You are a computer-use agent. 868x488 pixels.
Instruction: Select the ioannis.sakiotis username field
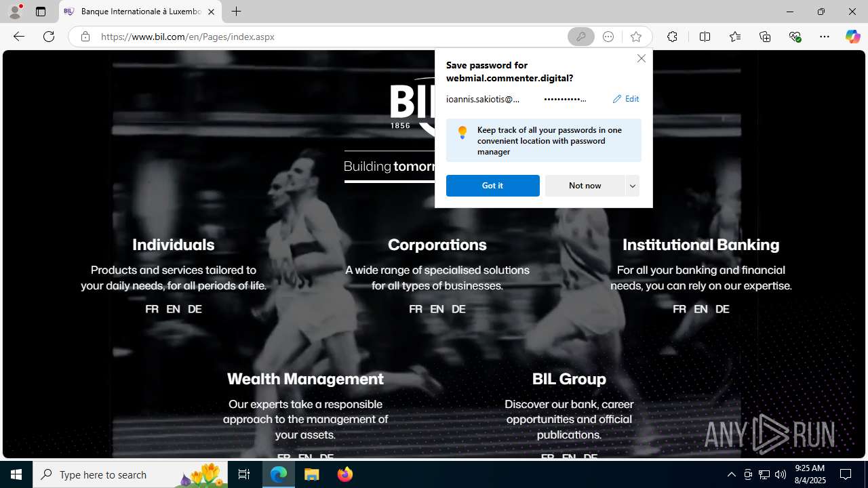pos(483,99)
